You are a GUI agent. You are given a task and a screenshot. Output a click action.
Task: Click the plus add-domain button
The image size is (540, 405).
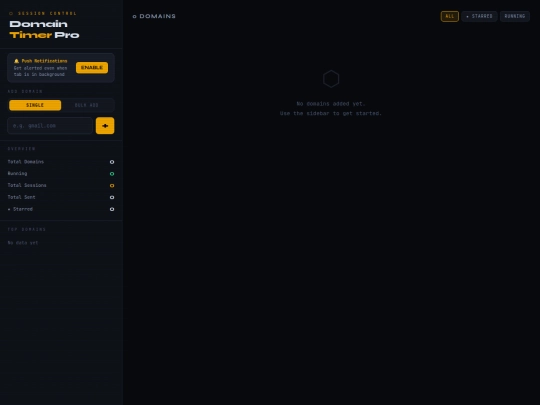click(105, 126)
